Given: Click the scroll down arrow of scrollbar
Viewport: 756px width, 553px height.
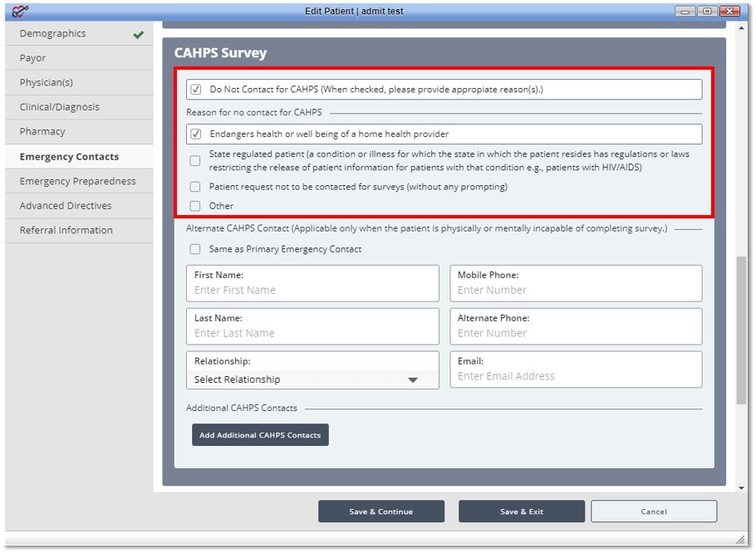Looking at the screenshot, I should (741, 488).
